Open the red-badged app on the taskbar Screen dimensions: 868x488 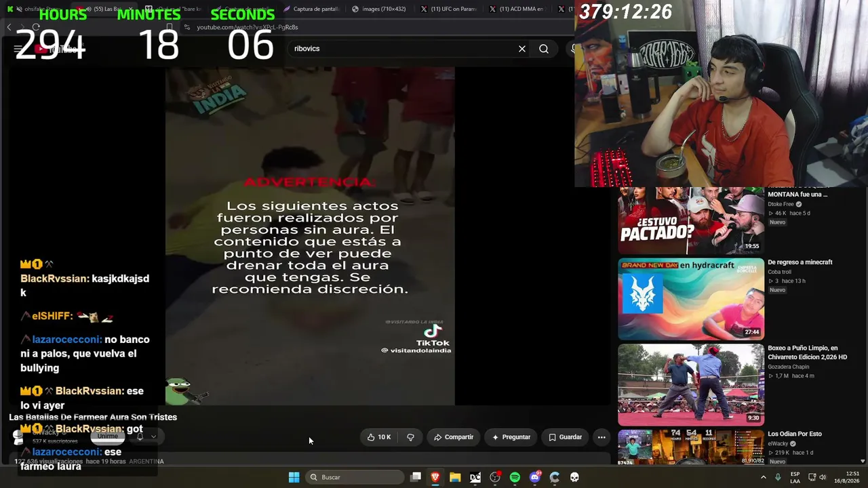click(x=495, y=477)
